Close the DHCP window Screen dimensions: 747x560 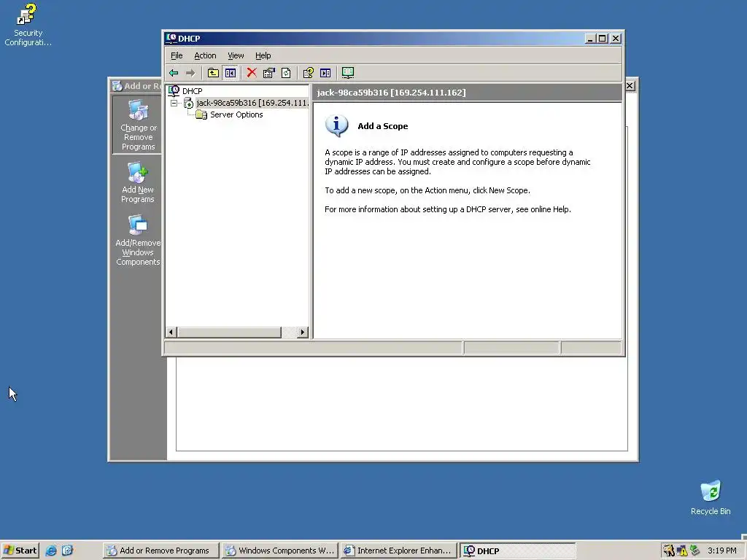tap(616, 39)
